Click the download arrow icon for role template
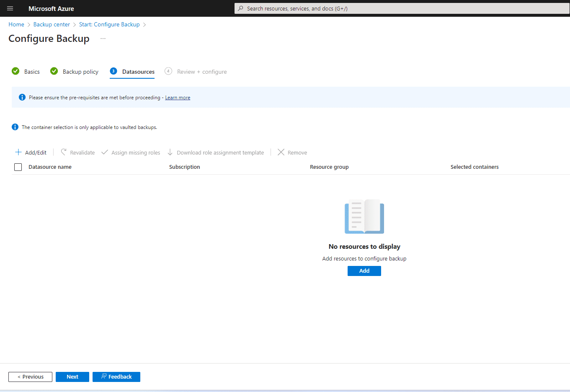 [170, 152]
